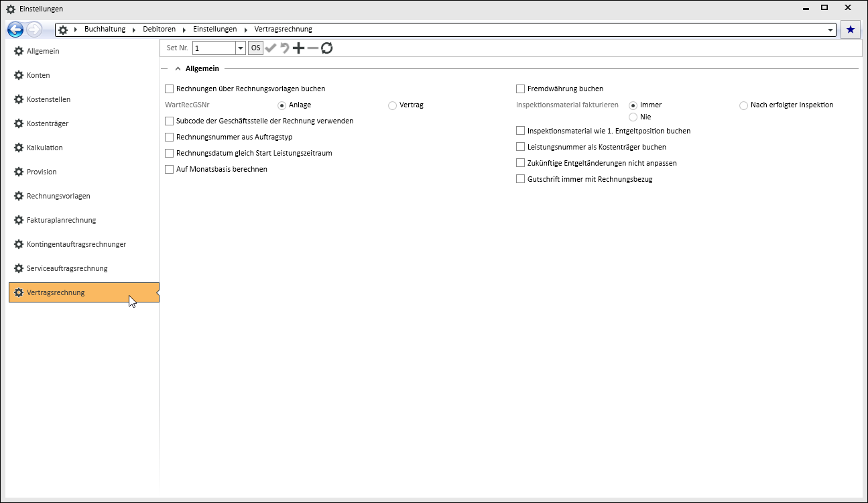Confirm changes with the checkmark icon
Image resolution: width=868 pixels, height=503 pixels.
(x=271, y=48)
